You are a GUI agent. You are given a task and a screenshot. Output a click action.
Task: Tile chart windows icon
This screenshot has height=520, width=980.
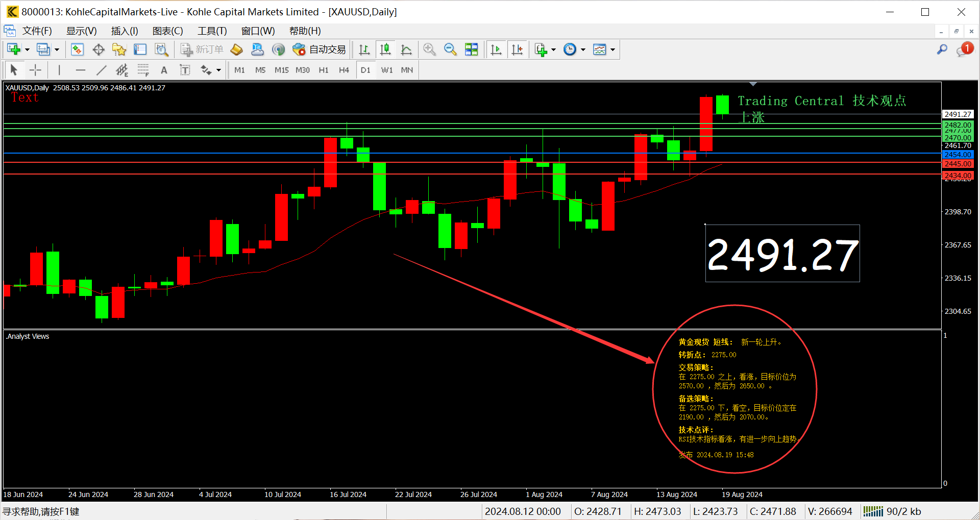point(472,49)
